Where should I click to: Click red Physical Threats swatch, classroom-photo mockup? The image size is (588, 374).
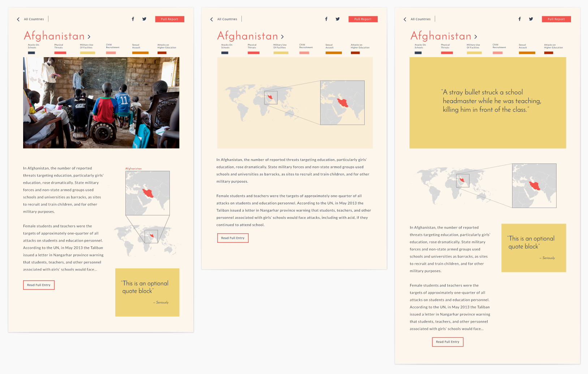tap(60, 53)
